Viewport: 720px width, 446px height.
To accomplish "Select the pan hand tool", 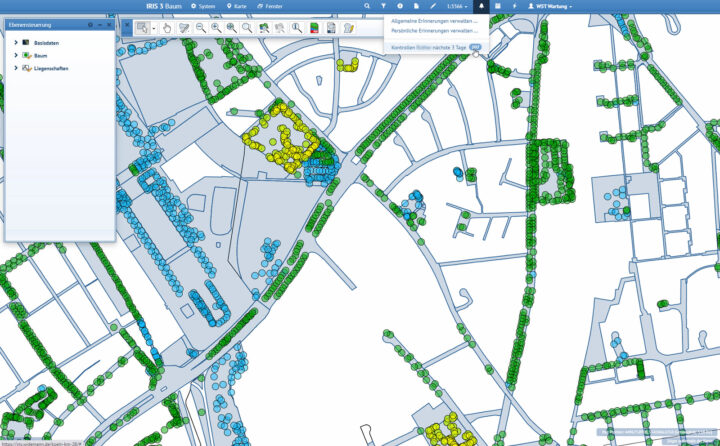I will click(x=166, y=28).
